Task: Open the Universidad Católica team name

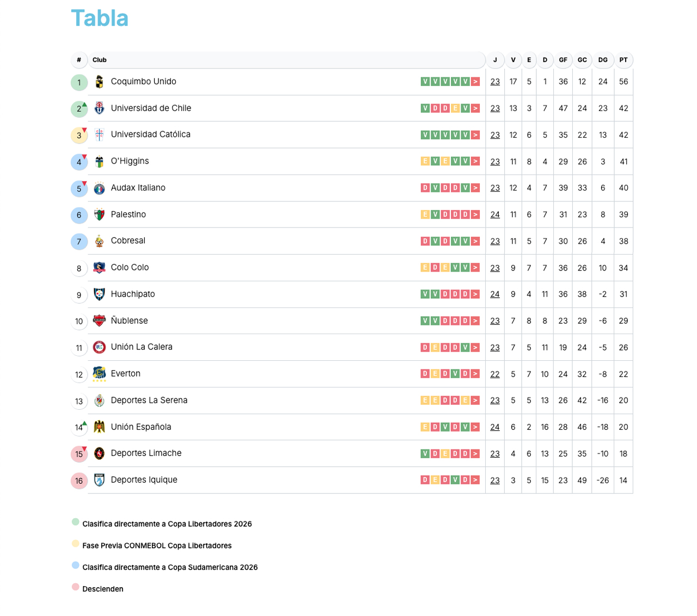Action: 150,134
